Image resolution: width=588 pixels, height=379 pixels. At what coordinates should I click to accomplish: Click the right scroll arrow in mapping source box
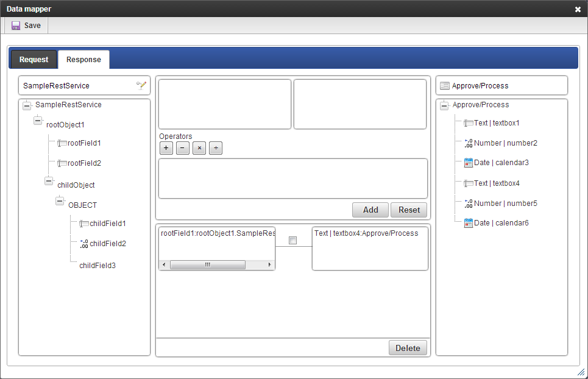(269, 264)
